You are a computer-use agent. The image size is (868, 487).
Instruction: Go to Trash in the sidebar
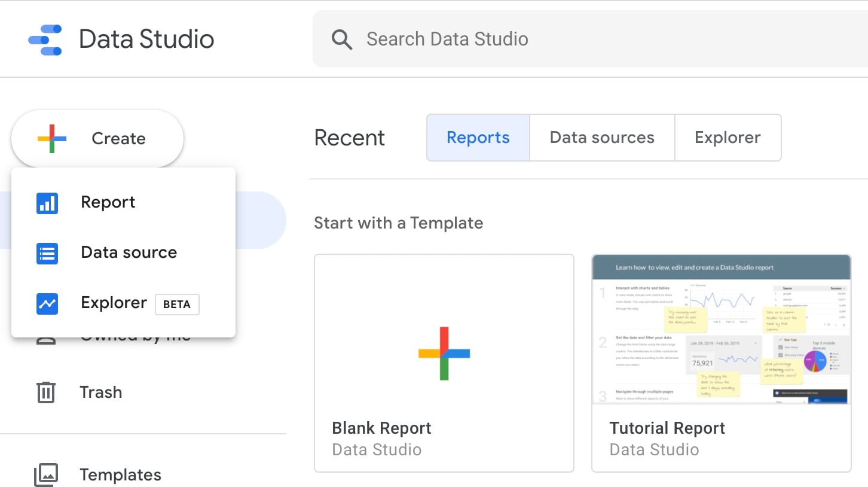tap(100, 392)
